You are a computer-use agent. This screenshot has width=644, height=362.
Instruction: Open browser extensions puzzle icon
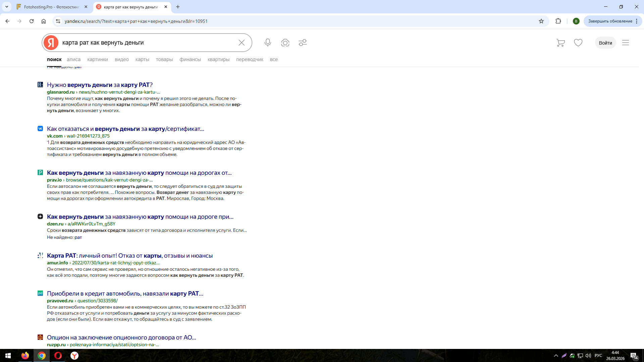(x=558, y=21)
